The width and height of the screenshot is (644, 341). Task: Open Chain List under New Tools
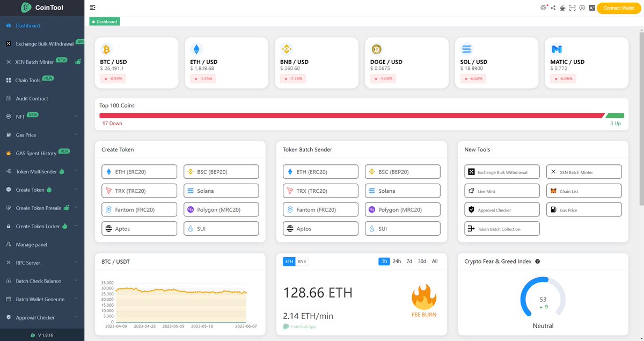[584, 191]
